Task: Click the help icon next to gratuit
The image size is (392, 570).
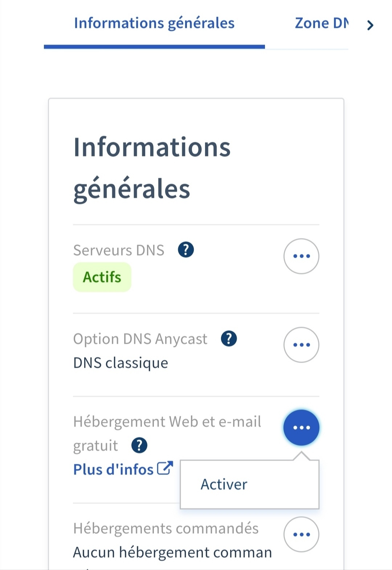Action: (139, 445)
